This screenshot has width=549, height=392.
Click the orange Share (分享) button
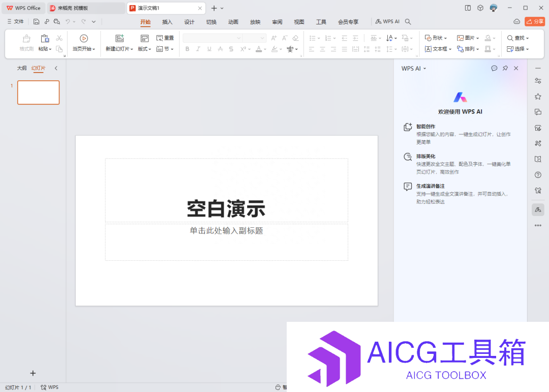click(535, 22)
